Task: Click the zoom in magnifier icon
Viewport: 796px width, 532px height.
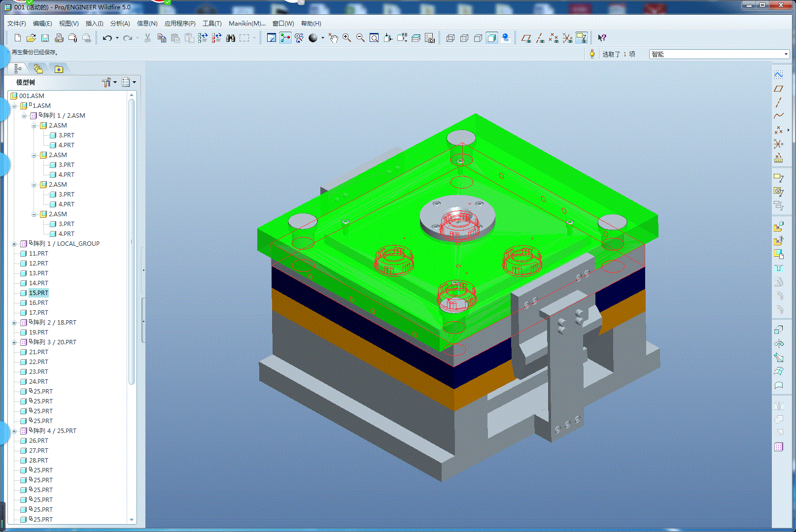Action: [347, 38]
